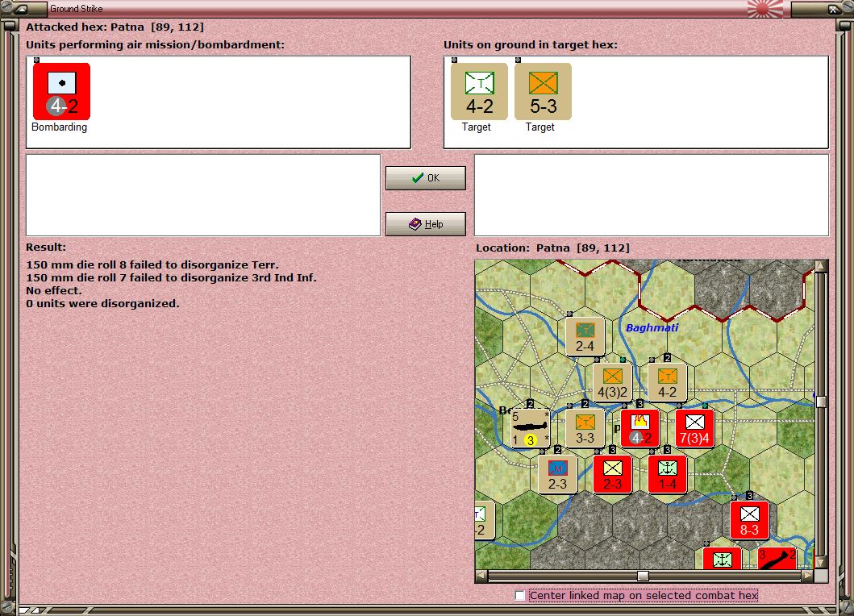The width and height of the screenshot is (854, 616).
Task: Select the red 4-2 bombarding artillery unit
Action: [61, 91]
